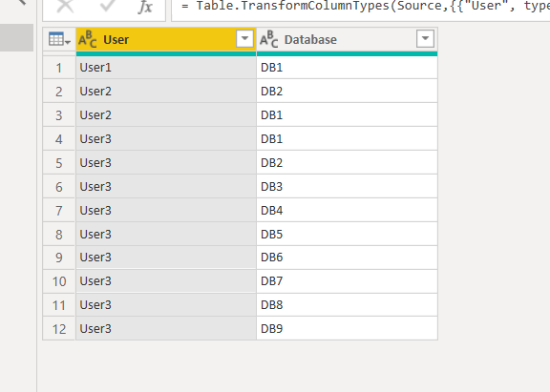The image size is (550, 392).
Task: Click the DB9 cell
Action: click(x=347, y=329)
